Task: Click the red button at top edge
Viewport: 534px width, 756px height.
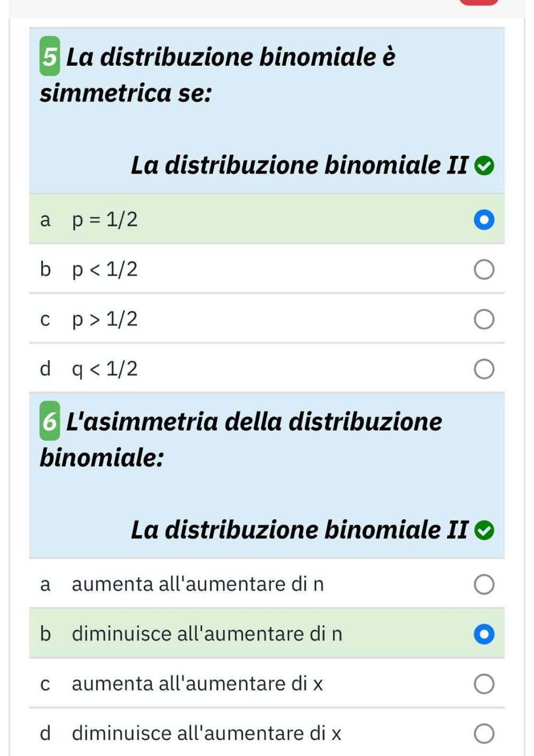Action: point(479,2)
